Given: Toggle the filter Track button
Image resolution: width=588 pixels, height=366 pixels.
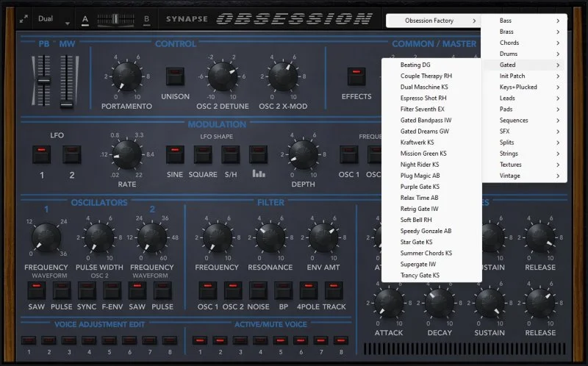Looking at the screenshot, I should (x=334, y=290).
